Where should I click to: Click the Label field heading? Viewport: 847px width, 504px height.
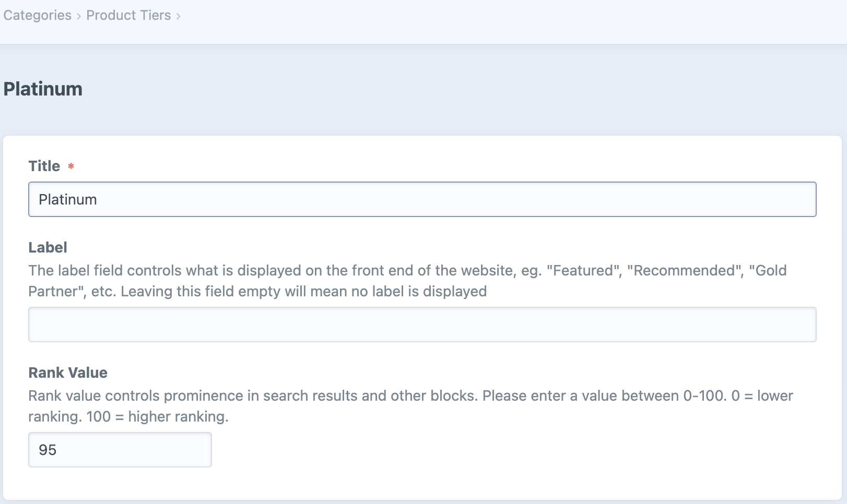[x=48, y=247]
